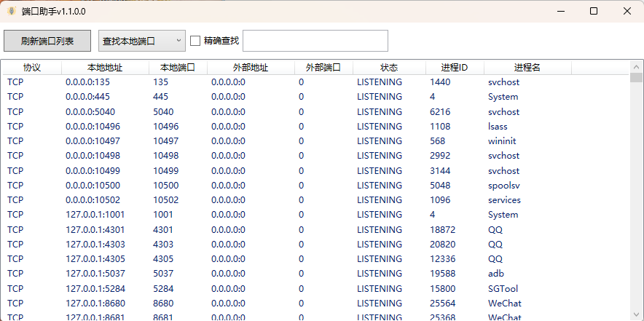
Task: Click the scrollbar up arrow
Action: [x=636, y=66]
